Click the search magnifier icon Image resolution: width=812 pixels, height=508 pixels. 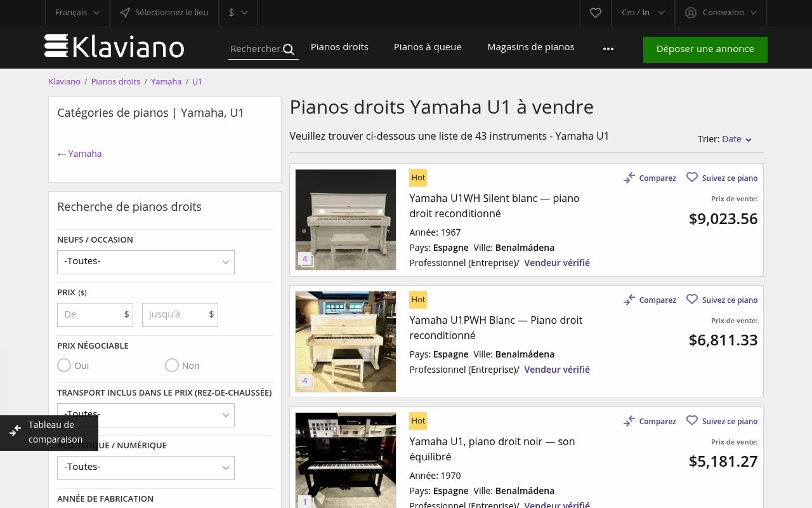click(x=289, y=50)
